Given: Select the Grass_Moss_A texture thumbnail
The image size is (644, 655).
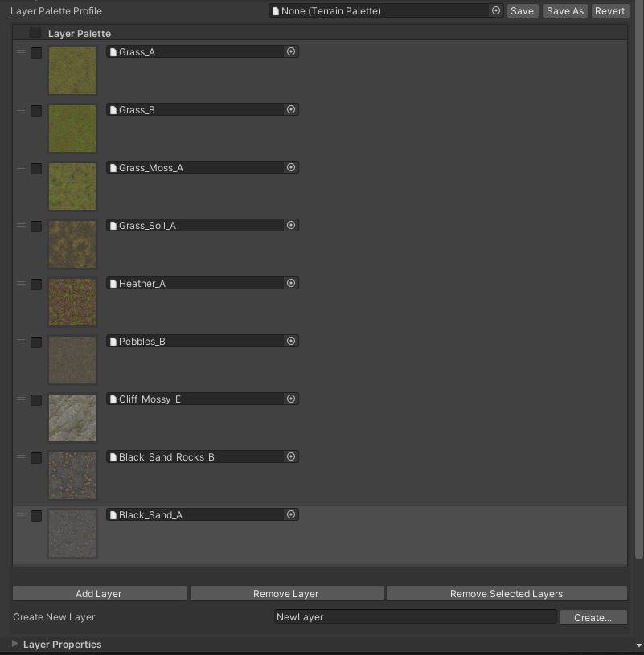Looking at the screenshot, I should click(72, 186).
